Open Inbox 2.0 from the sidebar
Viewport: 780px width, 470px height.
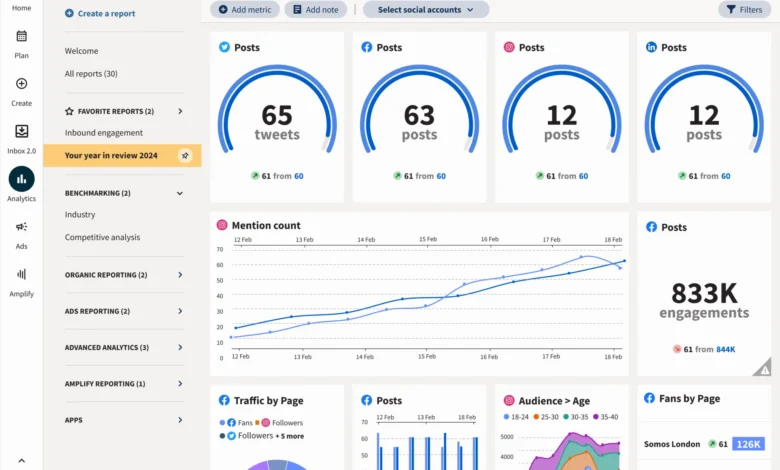21,131
